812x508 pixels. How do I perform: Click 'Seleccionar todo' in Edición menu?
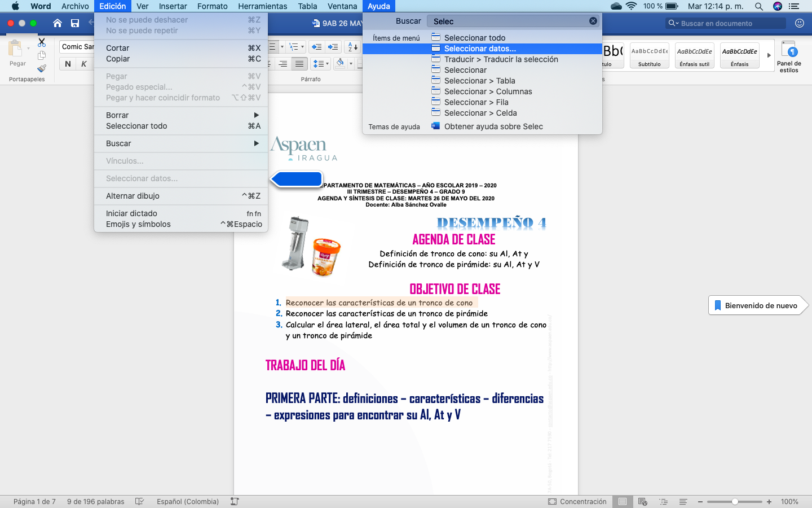click(x=181, y=126)
